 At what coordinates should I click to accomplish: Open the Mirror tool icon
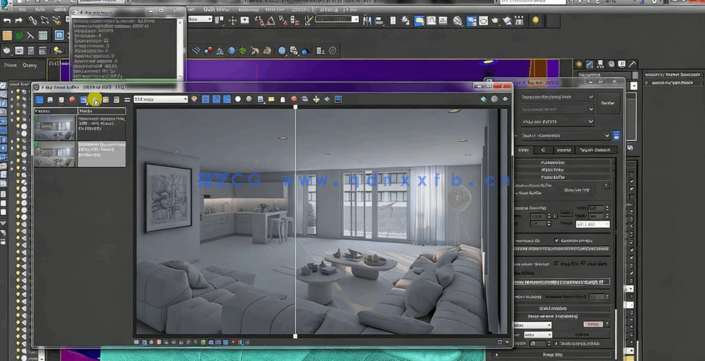tap(368, 20)
